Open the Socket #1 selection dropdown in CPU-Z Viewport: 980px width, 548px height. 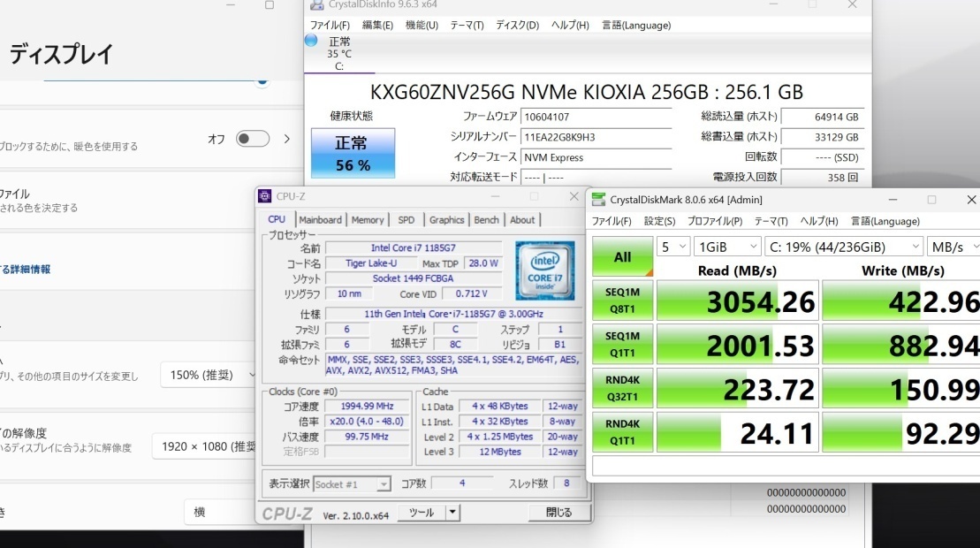point(352,484)
